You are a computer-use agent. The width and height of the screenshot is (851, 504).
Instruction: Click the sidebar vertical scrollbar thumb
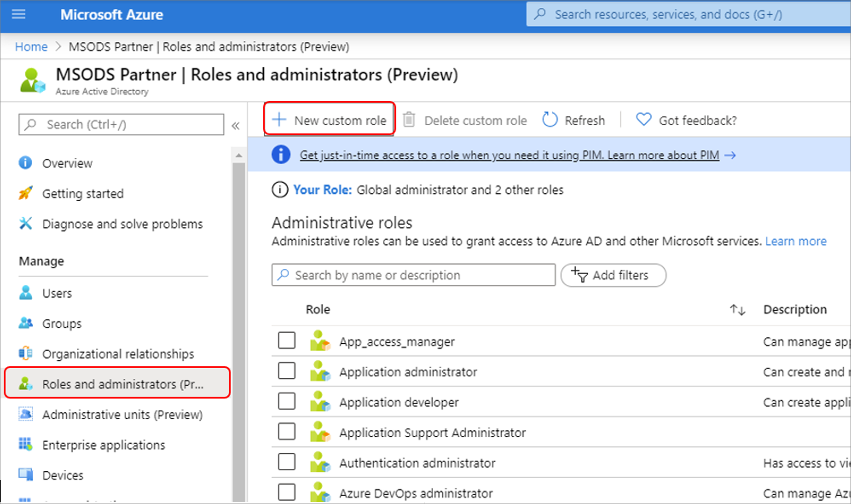tap(239, 331)
